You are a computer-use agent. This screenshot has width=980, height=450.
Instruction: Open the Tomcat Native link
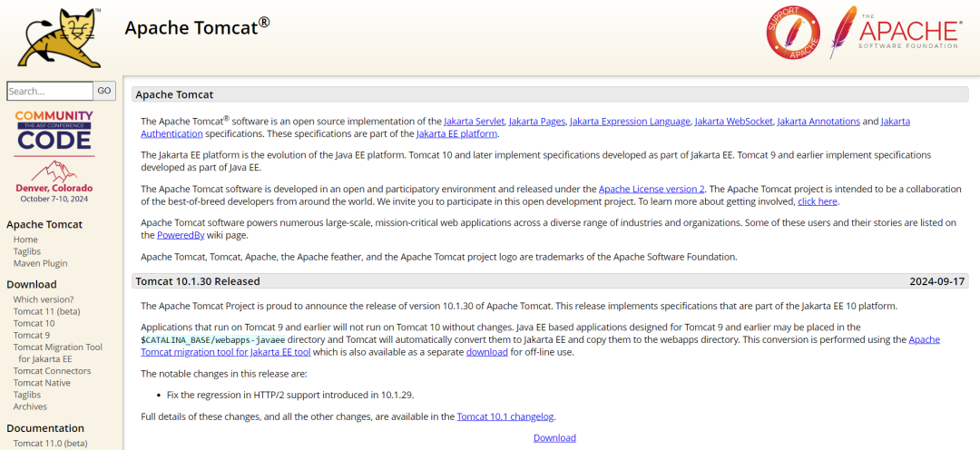[x=42, y=383]
